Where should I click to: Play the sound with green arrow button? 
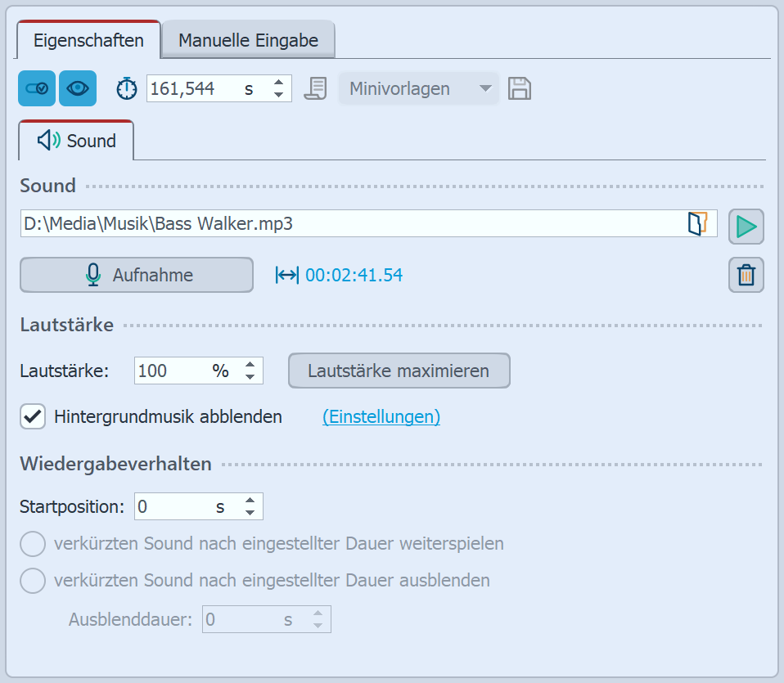(746, 227)
